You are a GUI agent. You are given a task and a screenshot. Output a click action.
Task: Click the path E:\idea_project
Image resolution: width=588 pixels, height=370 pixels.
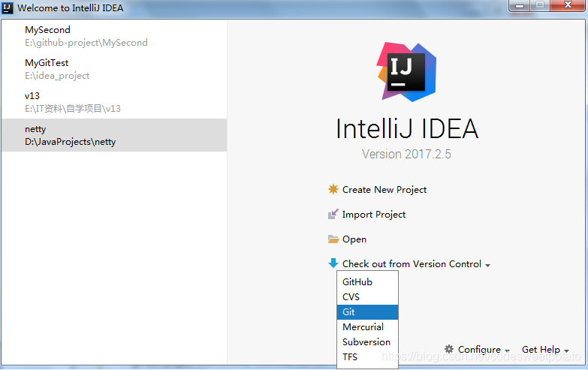point(57,76)
